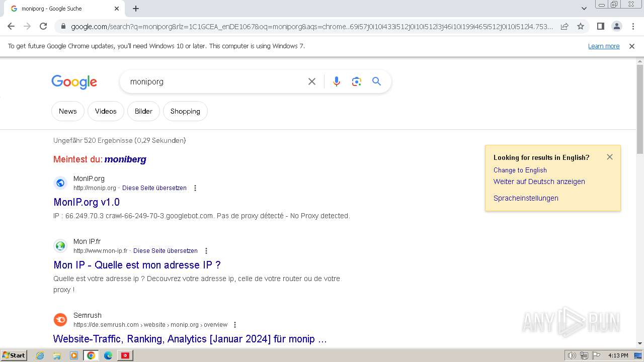Image resolution: width=644 pixels, height=362 pixels.
Task: Focus the Chrome address bar URL
Action: point(312,27)
